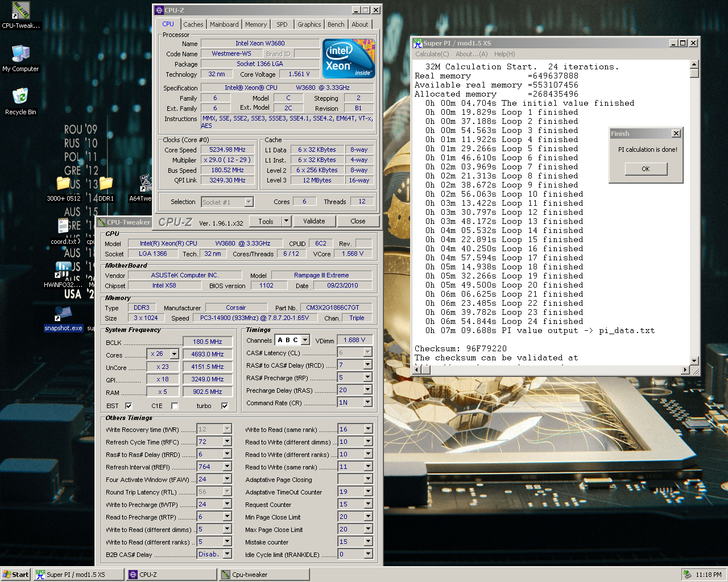Open the CPU-Z Tools dropdown arrow
Image resolution: width=728 pixels, height=582 pixels.
286,221
